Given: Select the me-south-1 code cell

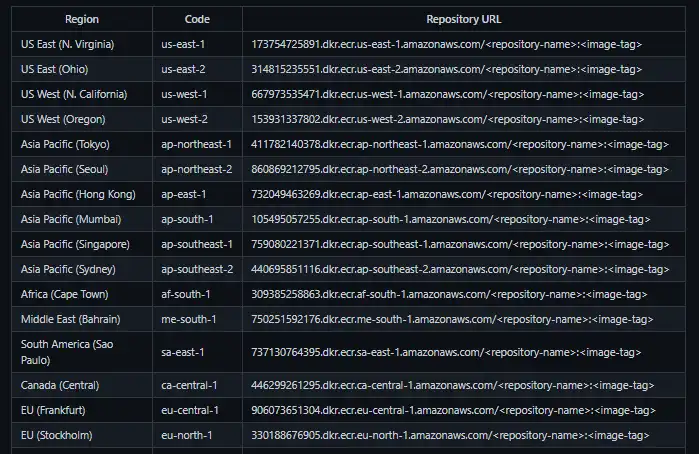Looking at the screenshot, I should tap(197, 319).
